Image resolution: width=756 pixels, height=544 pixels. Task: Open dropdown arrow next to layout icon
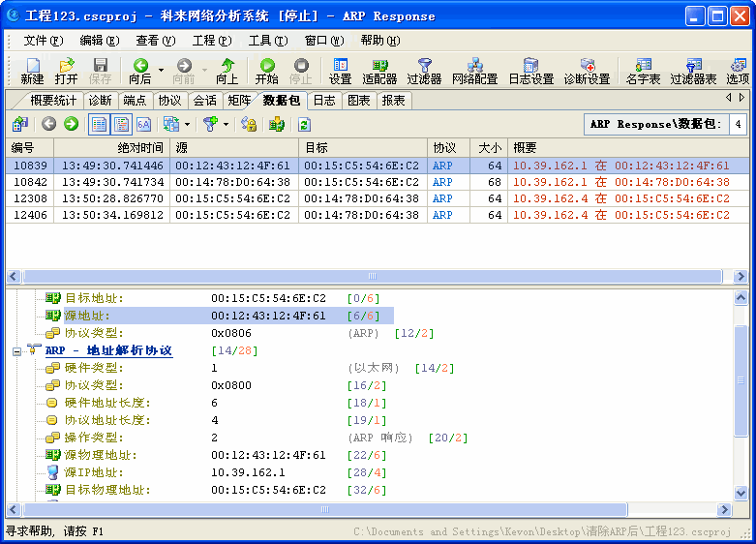[x=188, y=125]
